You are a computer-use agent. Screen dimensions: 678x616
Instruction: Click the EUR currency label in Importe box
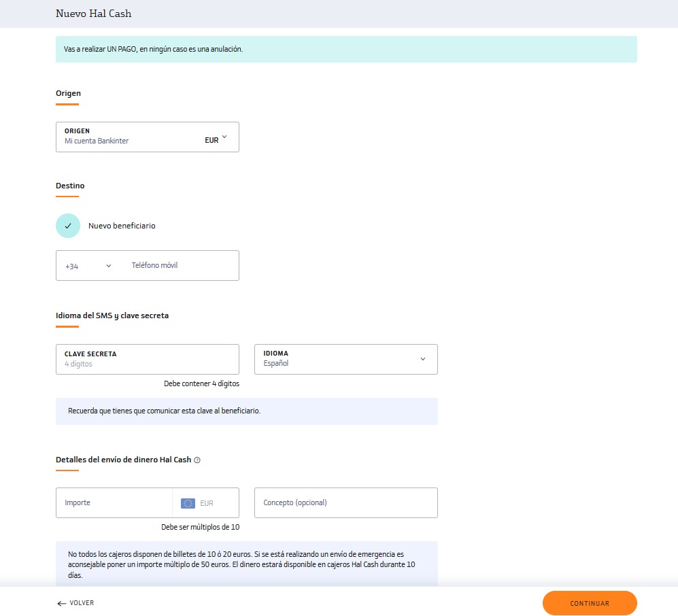tap(207, 503)
